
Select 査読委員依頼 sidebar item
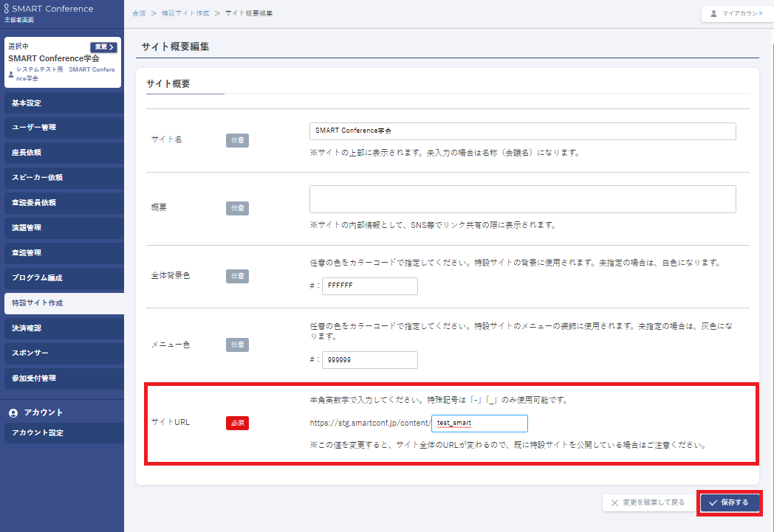click(62, 203)
